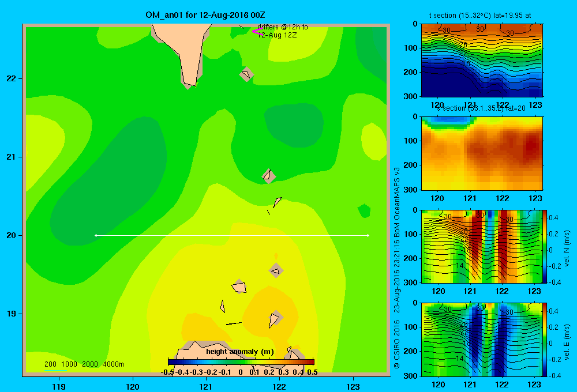
Task: Click the "vel. E (m/s)" axis label
Action: (x=567, y=341)
